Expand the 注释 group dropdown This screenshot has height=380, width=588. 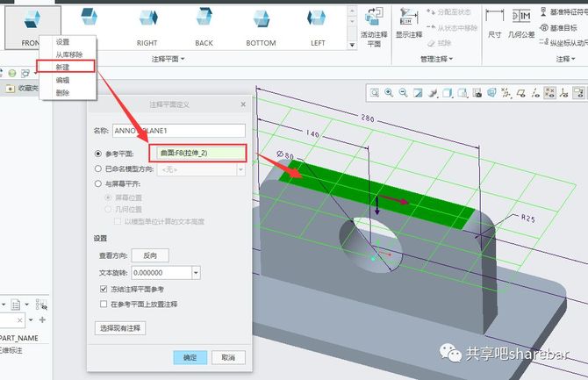(x=565, y=59)
